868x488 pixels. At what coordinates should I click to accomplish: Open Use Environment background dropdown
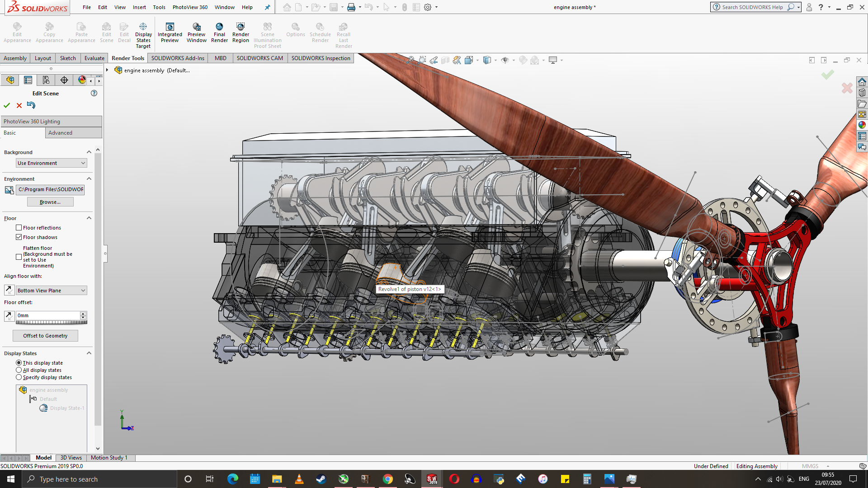(52, 163)
